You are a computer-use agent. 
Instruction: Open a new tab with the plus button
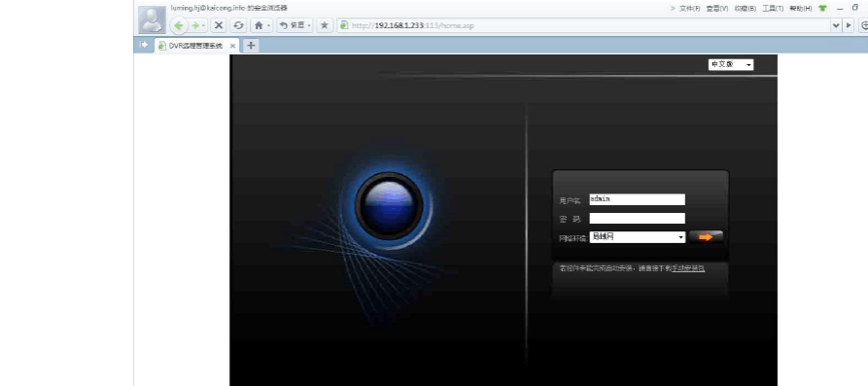tap(251, 46)
